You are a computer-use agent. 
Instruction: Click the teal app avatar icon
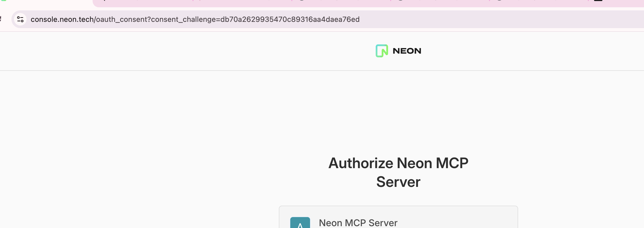tap(300, 223)
